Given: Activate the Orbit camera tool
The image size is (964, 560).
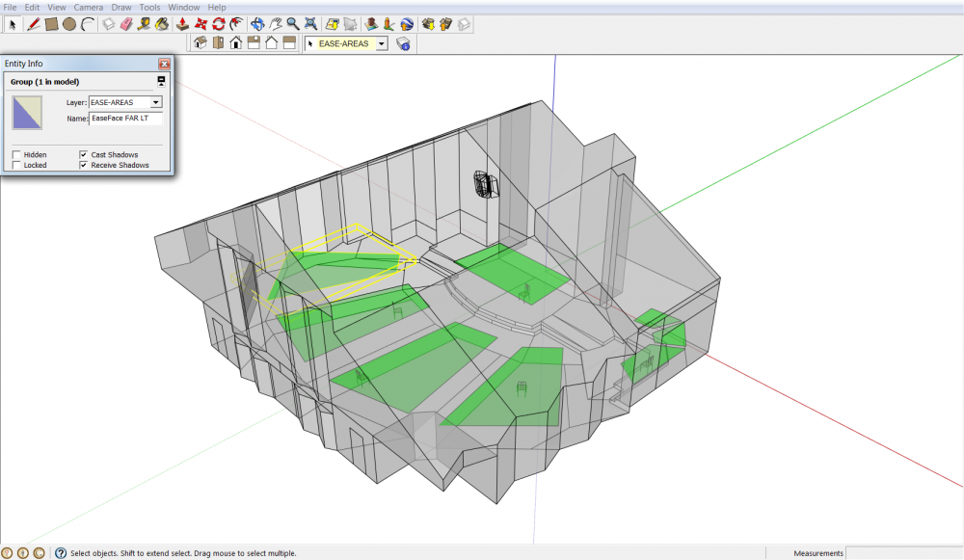Looking at the screenshot, I should (257, 25).
